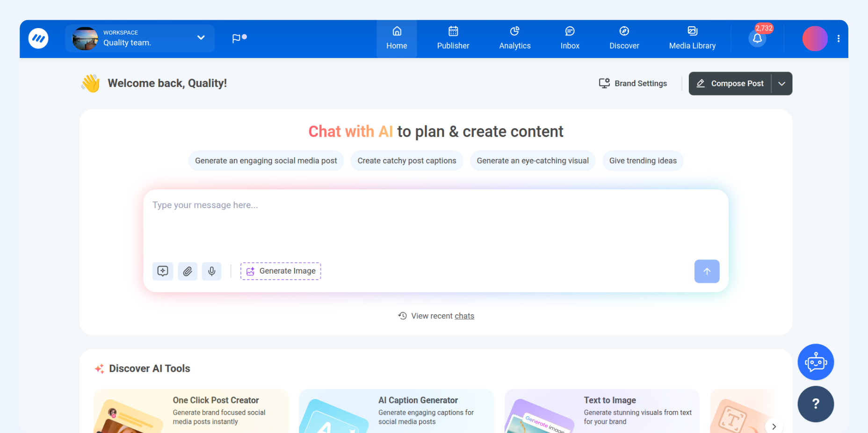Expand the Compose Post dropdown arrow

pyautogui.click(x=782, y=84)
